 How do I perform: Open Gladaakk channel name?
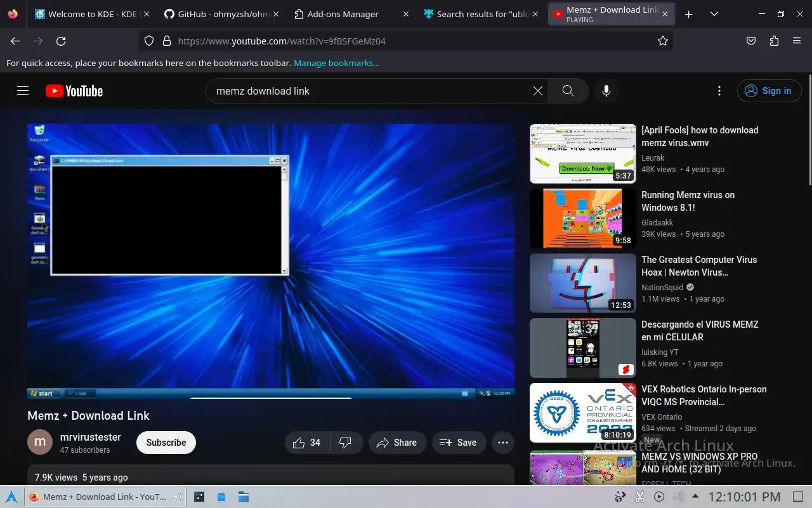pyautogui.click(x=657, y=223)
